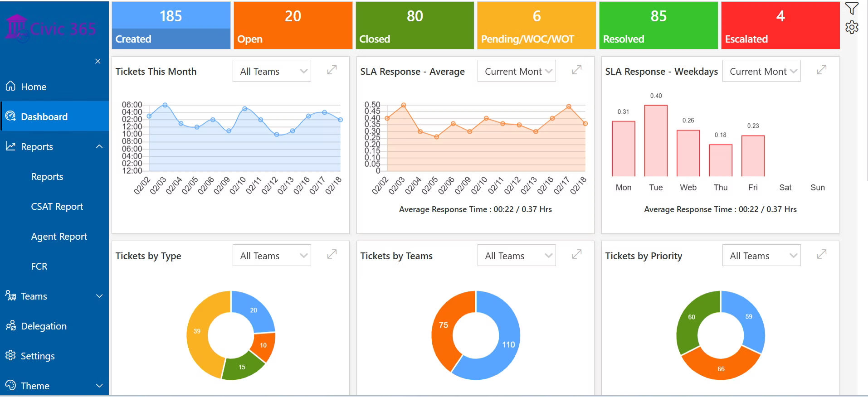Click the 4 Escalated tile
868x397 pixels.
[x=780, y=25]
